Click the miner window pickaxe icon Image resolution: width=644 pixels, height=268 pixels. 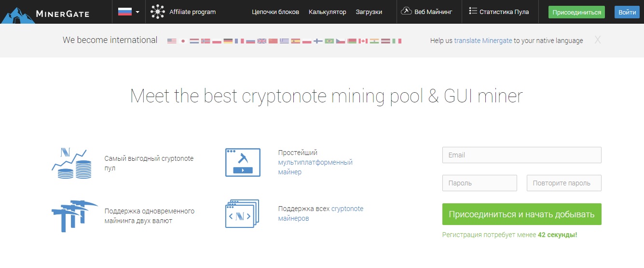pos(243,162)
